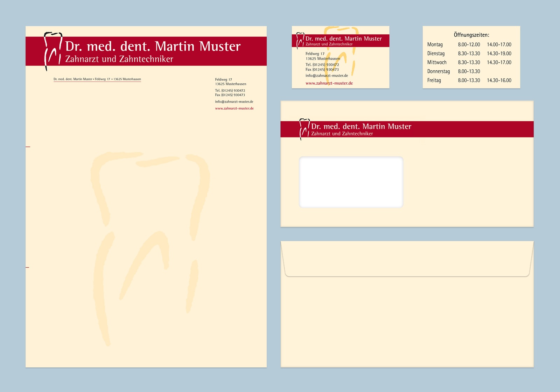Click the tooth logo on the letterhead

(x=53, y=51)
